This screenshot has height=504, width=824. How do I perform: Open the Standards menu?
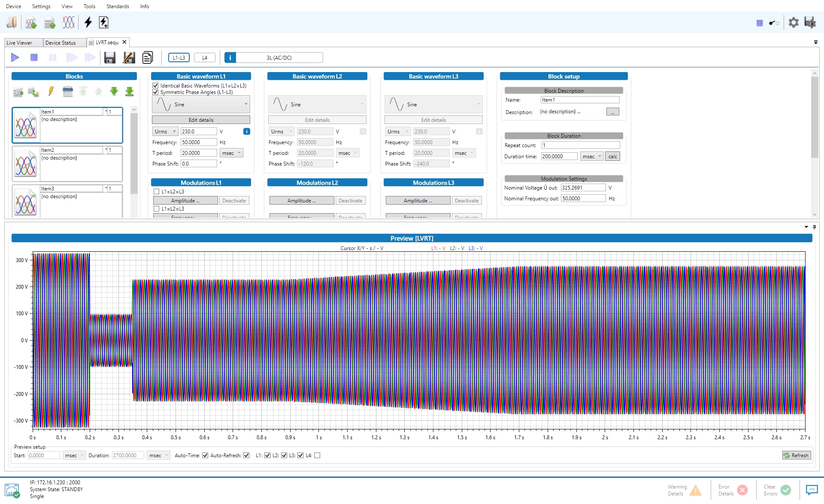[118, 6]
